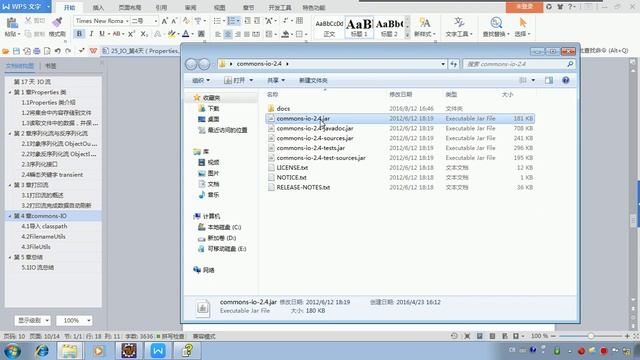This screenshot has height=360, width=640.
Task: Click the Back button in Explorer window
Action: [x=191, y=64]
